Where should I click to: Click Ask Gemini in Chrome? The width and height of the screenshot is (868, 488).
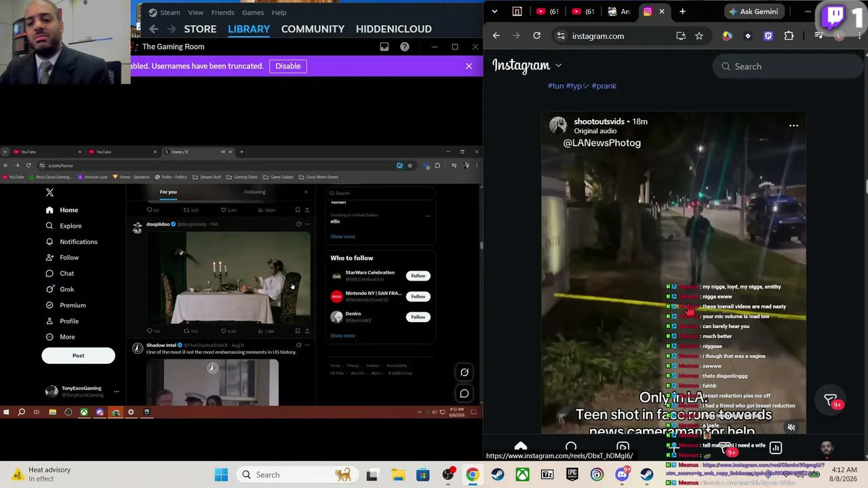[x=753, y=12]
